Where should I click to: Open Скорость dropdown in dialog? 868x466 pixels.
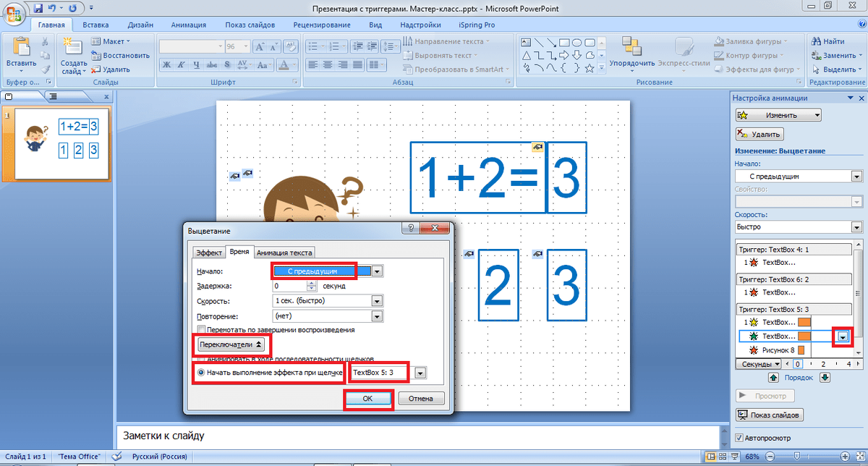point(377,300)
